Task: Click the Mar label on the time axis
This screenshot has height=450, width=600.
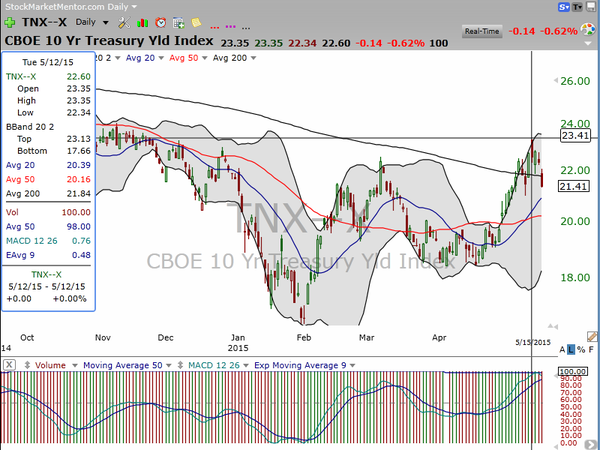Action: (366, 338)
